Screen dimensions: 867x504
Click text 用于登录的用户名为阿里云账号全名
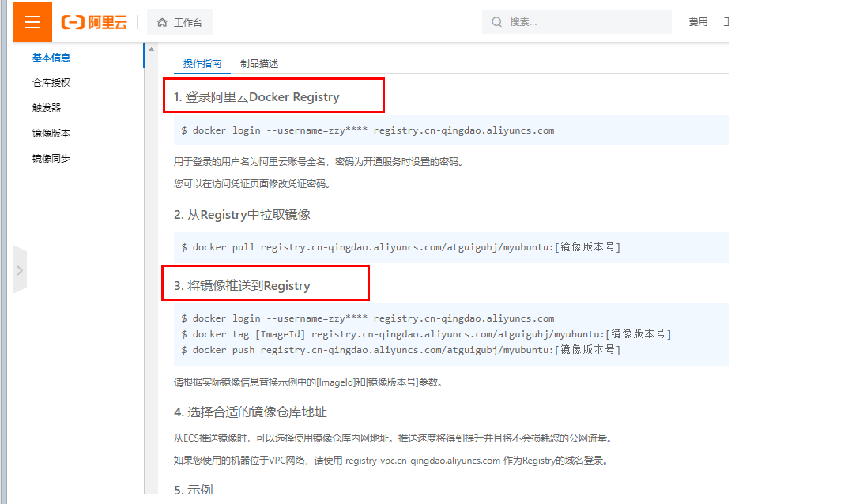250,162
